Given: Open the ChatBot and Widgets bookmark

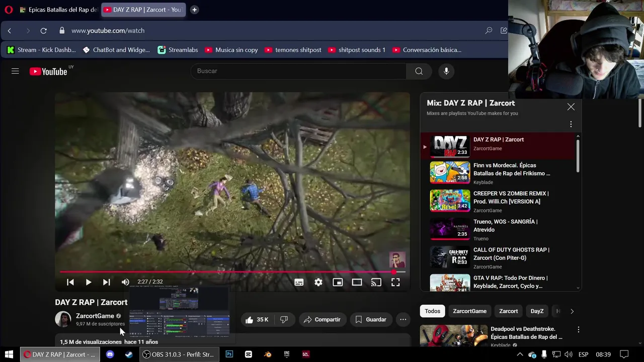Looking at the screenshot, I should click(116, 50).
